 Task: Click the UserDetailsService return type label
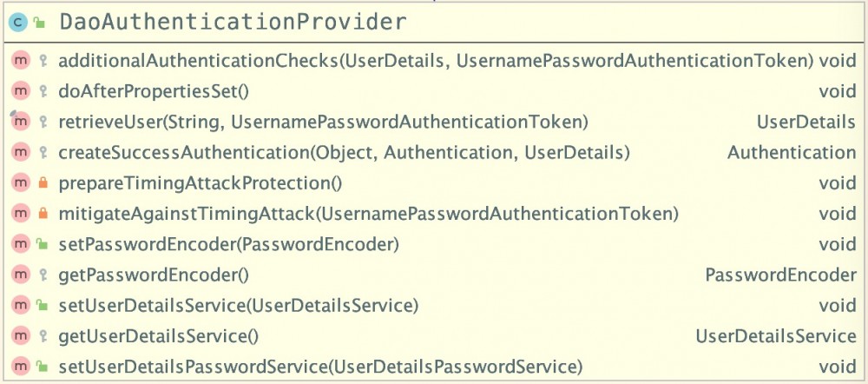pos(775,335)
